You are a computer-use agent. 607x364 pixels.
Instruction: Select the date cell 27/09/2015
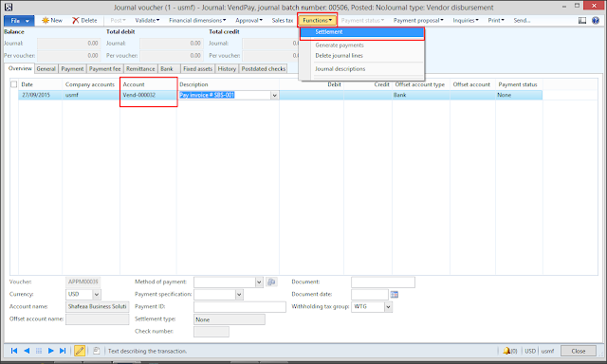[40, 95]
